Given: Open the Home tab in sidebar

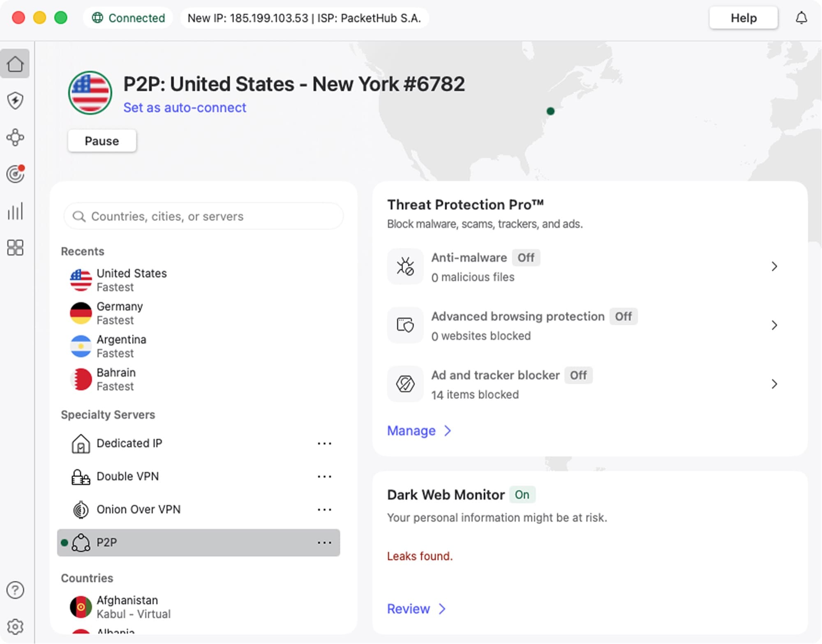Looking at the screenshot, I should pyautogui.click(x=15, y=64).
